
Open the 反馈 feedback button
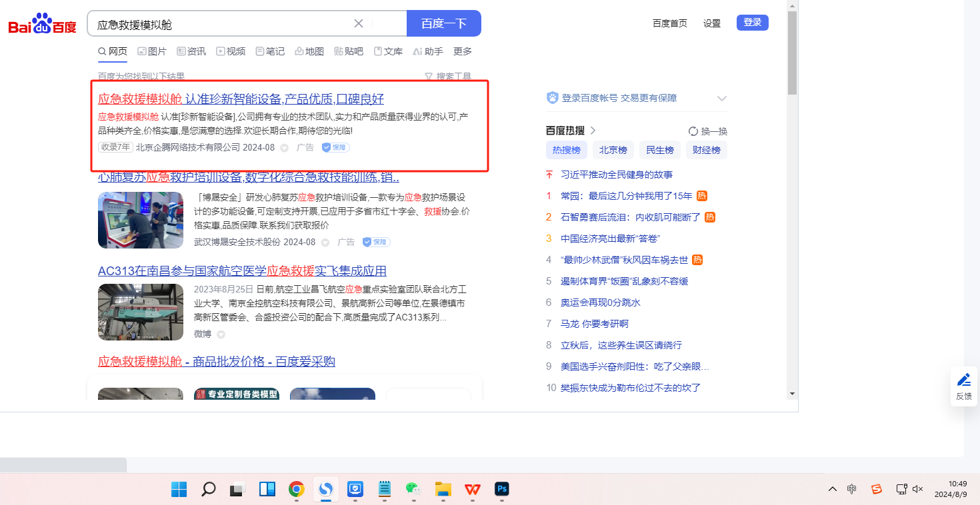(x=964, y=386)
